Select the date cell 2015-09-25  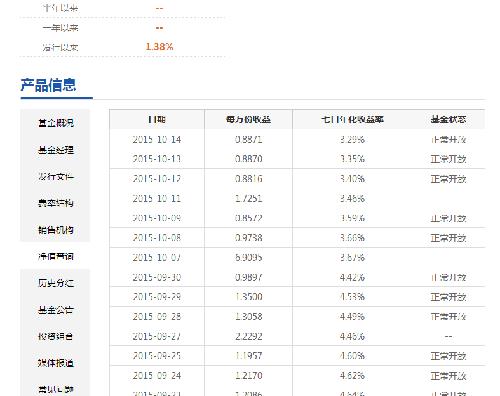tap(157, 356)
